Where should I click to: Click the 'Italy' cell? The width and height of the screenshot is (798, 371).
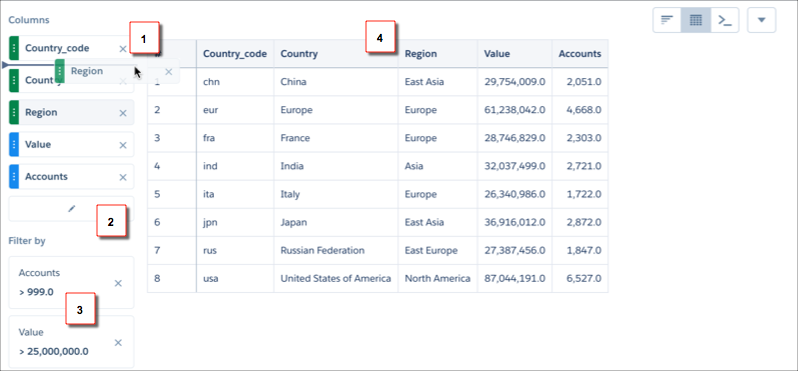coord(336,194)
